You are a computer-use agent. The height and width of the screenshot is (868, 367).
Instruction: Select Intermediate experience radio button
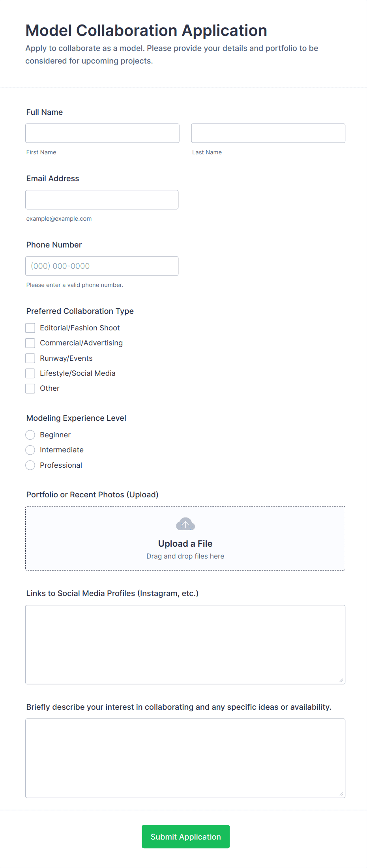(30, 450)
